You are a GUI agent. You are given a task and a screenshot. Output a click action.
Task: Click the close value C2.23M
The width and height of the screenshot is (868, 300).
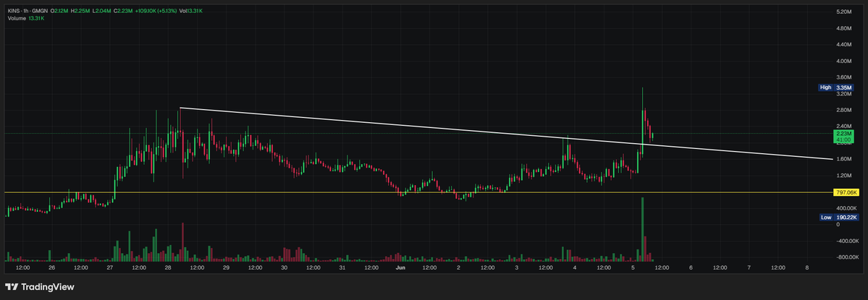(124, 11)
